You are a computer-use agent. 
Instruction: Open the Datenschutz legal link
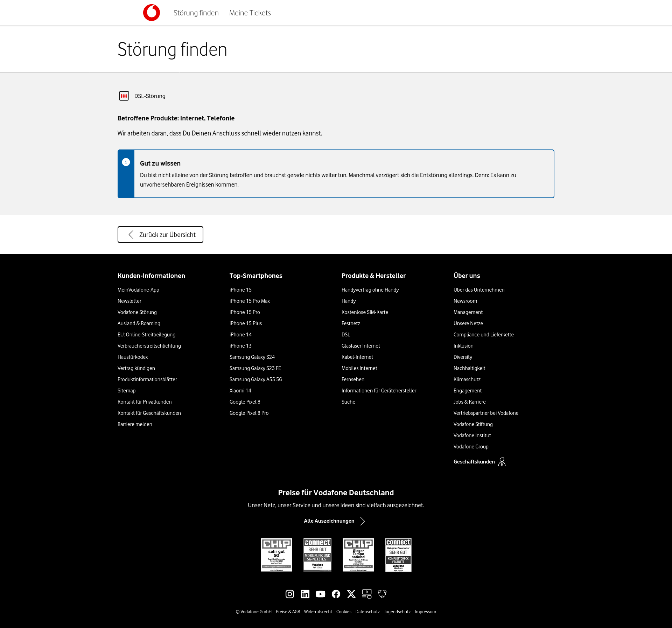[x=367, y=612]
